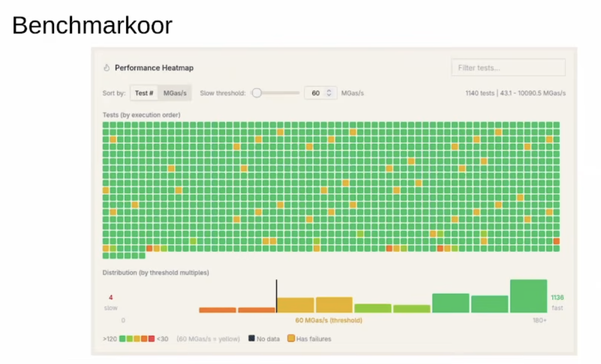Select the "Tests (by execution order)" heading
601x364 pixels.
point(141,115)
